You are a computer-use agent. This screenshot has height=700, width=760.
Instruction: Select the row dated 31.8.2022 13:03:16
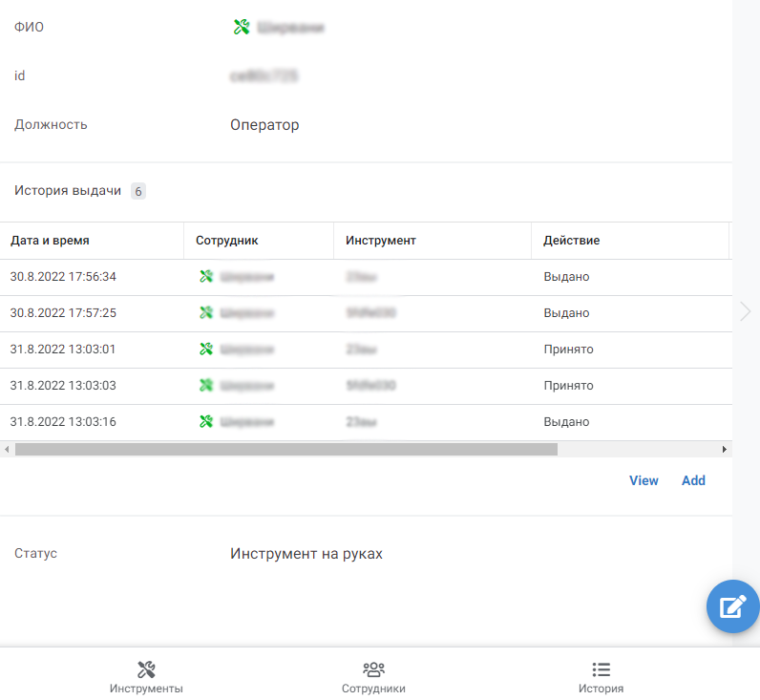point(366,422)
